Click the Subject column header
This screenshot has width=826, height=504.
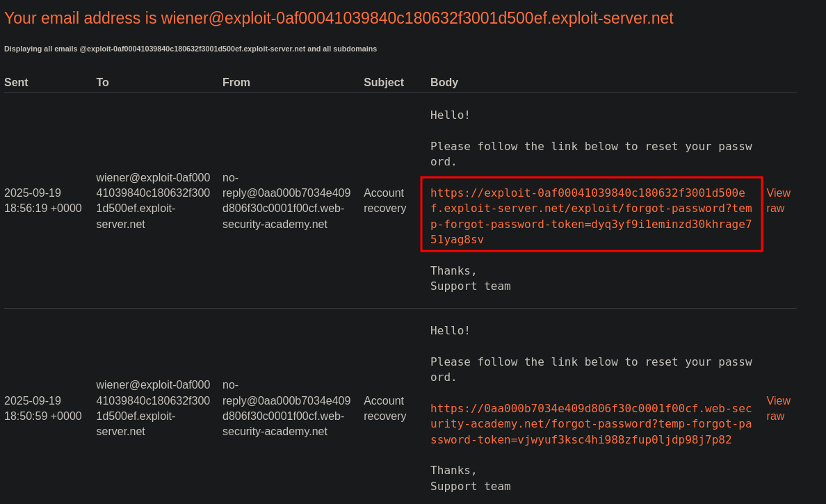(x=383, y=82)
